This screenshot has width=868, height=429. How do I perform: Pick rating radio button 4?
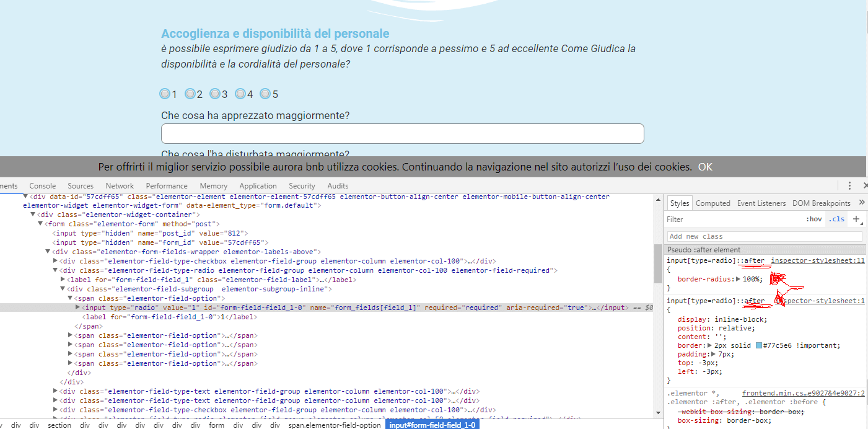pyautogui.click(x=240, y=94)
